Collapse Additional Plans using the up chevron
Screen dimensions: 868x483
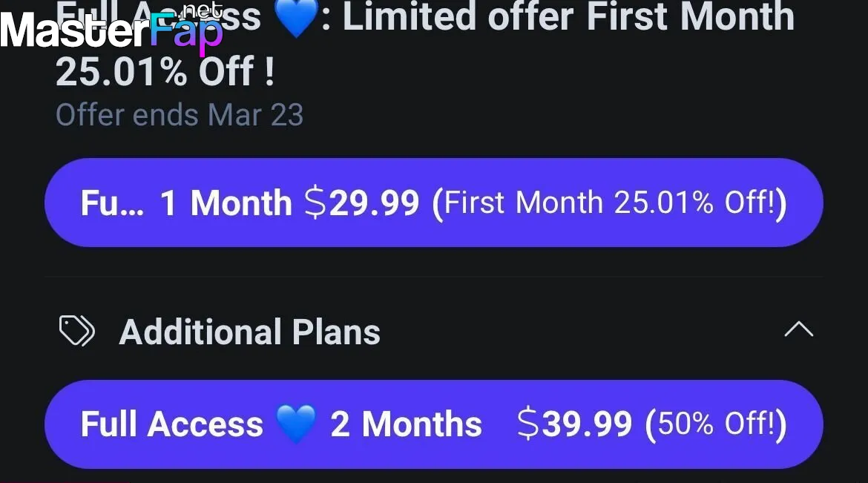pos(798,329)
